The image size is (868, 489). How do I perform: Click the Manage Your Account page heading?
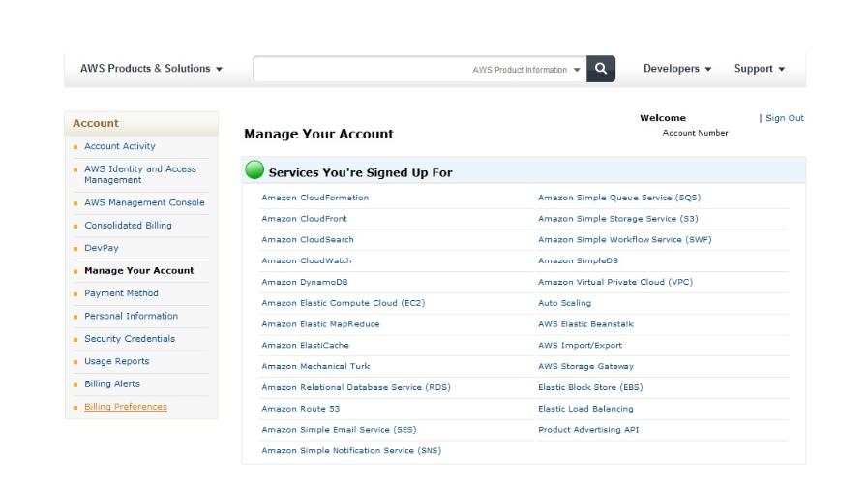tap(319, 134)
